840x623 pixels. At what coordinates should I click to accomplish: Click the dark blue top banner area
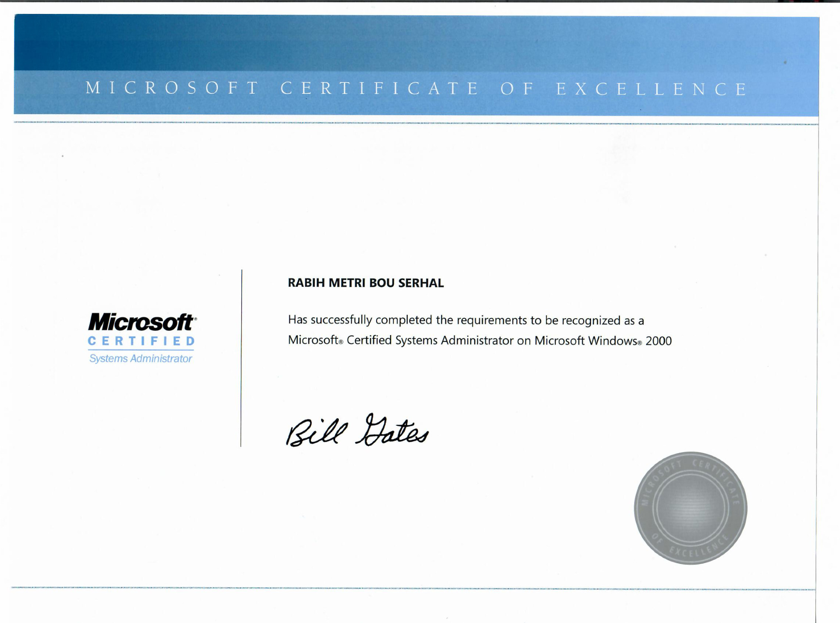[416, 43]
